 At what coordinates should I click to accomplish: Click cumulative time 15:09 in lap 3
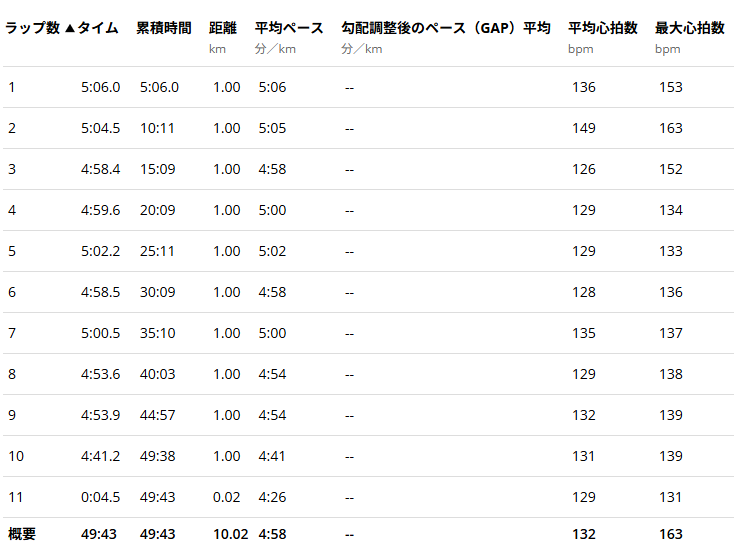[x=159, y=169]
